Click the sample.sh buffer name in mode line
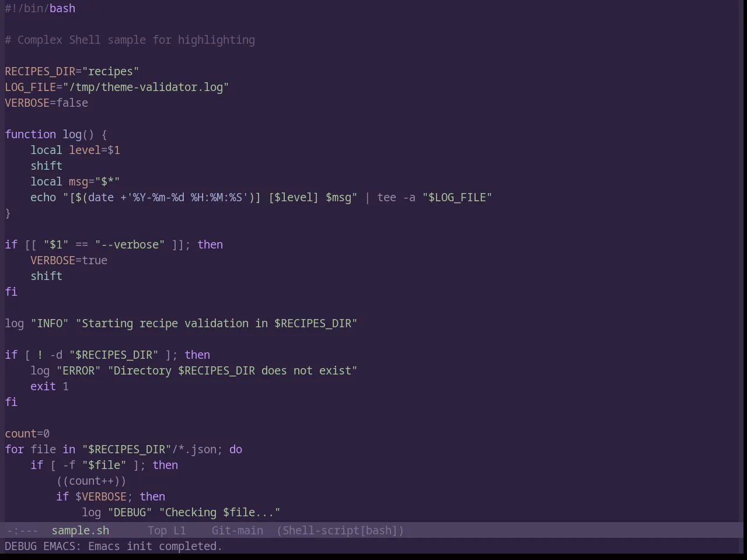The image size is (747, 560). coord(80,530)
